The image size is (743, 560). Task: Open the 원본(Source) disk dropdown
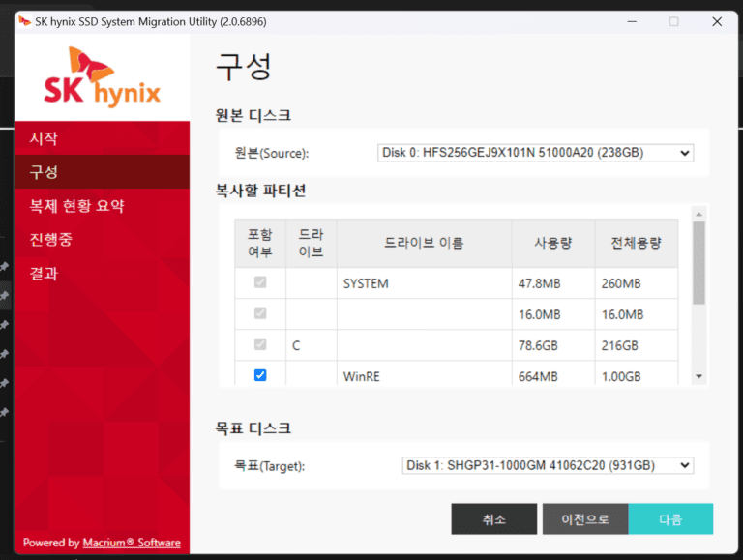[535, 153]
